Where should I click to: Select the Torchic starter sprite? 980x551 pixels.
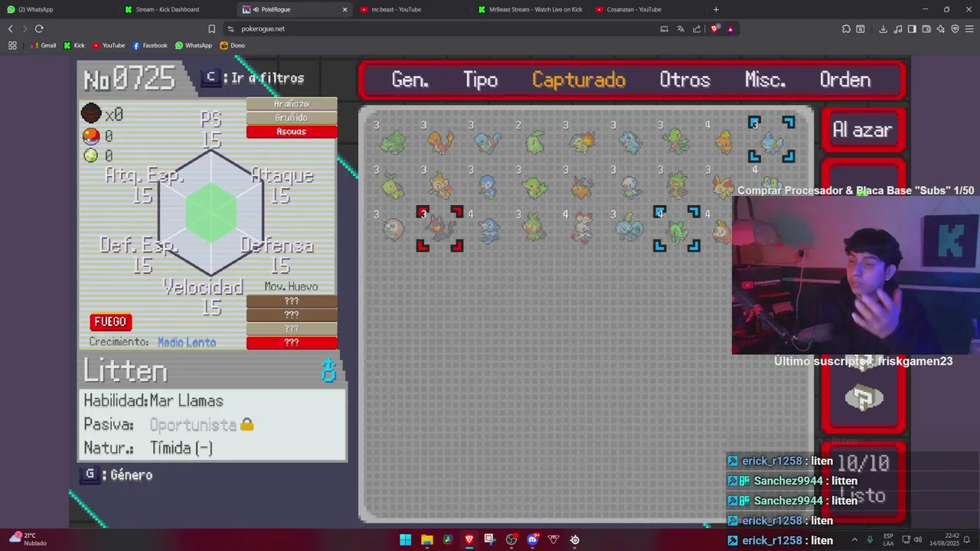coord(724,142)
